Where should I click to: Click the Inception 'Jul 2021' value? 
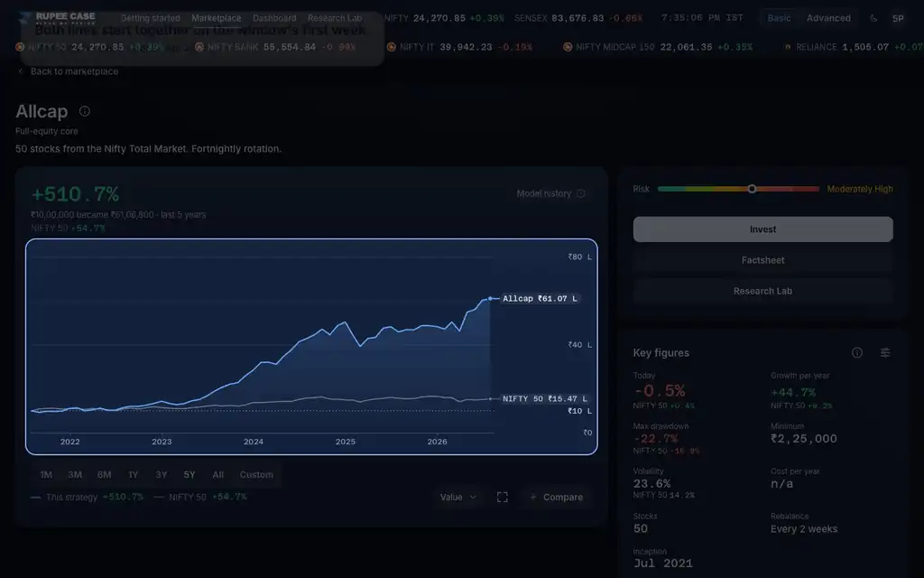(663, 564)
